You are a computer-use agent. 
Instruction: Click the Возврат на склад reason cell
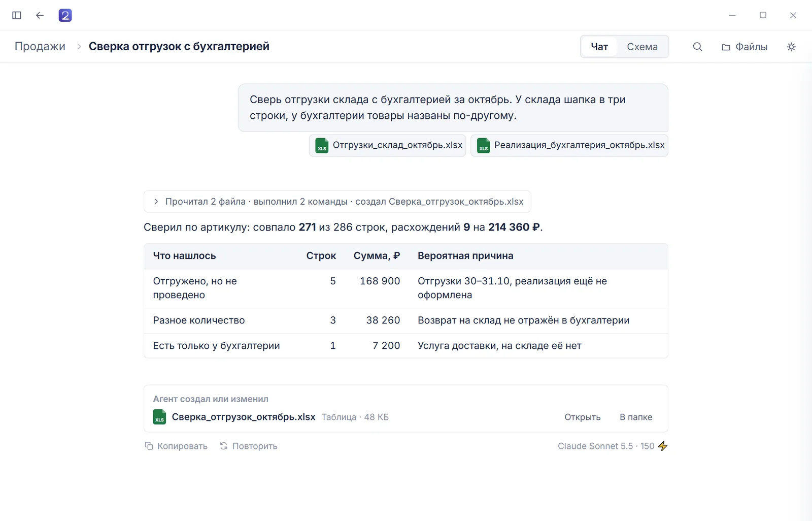(524, 320)
